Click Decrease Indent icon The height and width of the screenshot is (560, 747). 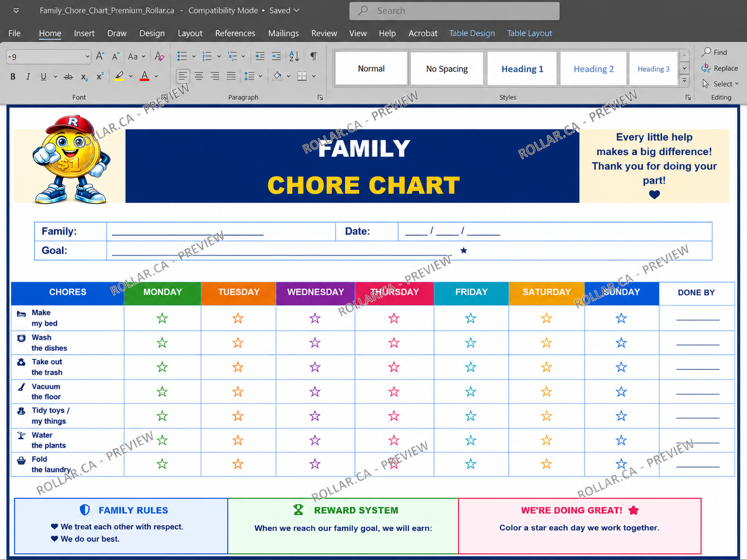pos(260,56)
